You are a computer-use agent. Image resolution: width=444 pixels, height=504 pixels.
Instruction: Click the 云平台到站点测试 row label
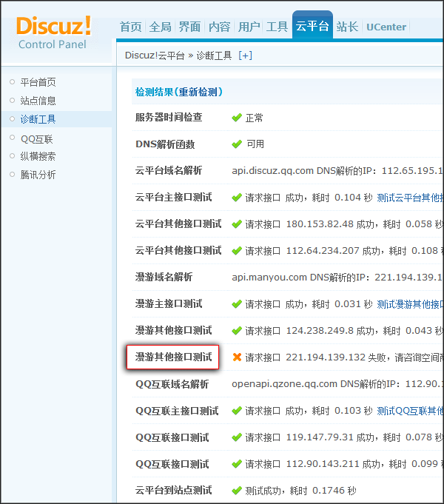point(173,490)
